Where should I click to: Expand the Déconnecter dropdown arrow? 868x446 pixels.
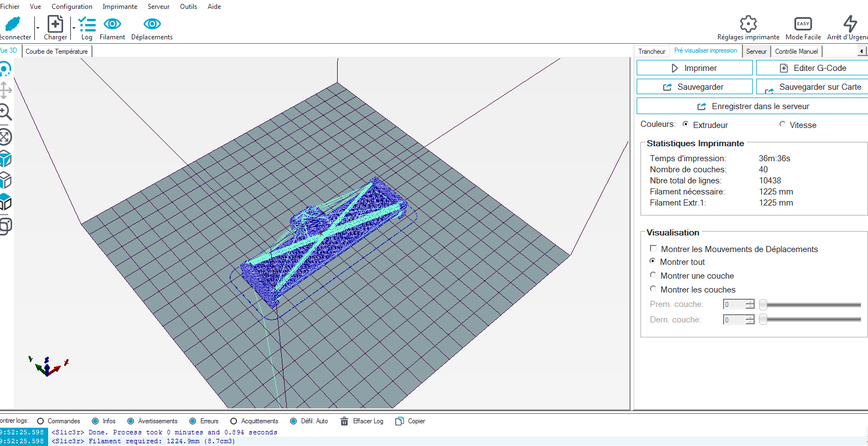tap(38, 27)
